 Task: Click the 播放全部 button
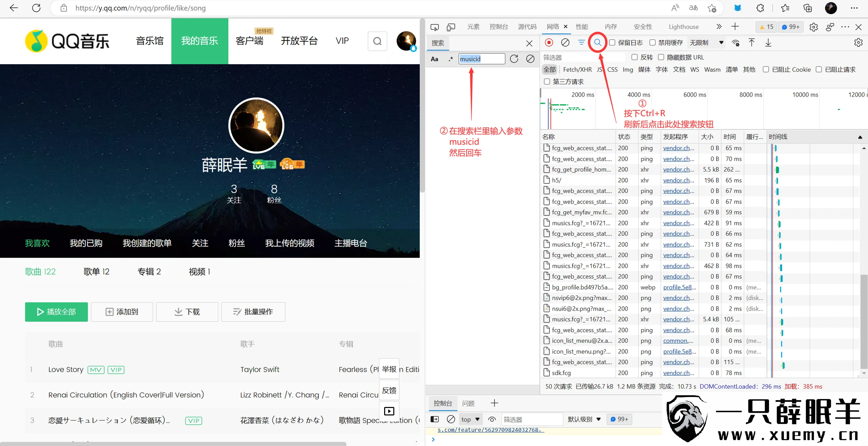[x=56, y=312]
